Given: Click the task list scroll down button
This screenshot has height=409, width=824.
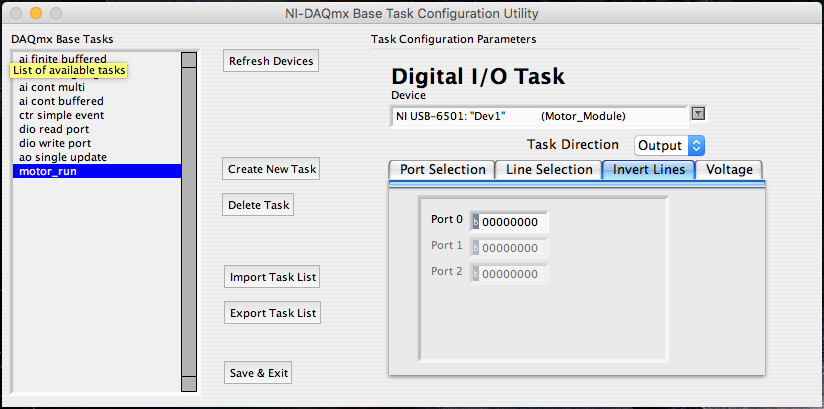Looking at the screenshot, I should pos(189,384).
